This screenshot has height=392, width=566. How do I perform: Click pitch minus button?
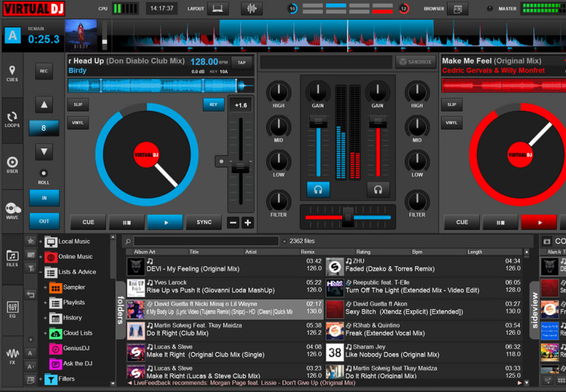pos(233,222)
